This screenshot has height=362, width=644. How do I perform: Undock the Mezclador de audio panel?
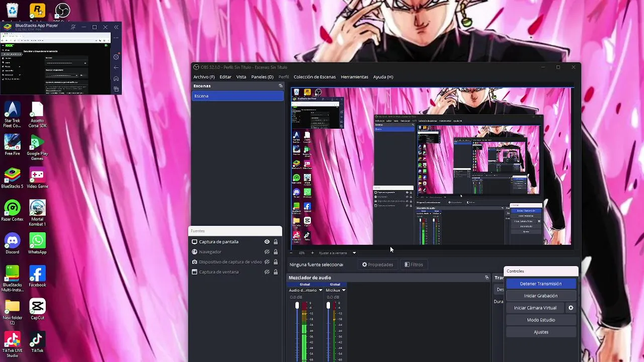tap(487, 278)
